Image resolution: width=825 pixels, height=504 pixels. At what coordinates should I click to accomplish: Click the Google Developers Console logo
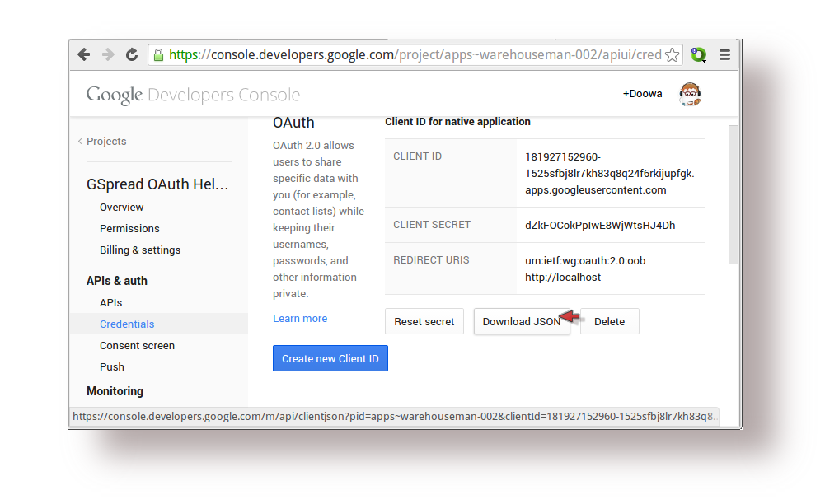(193, 96)
